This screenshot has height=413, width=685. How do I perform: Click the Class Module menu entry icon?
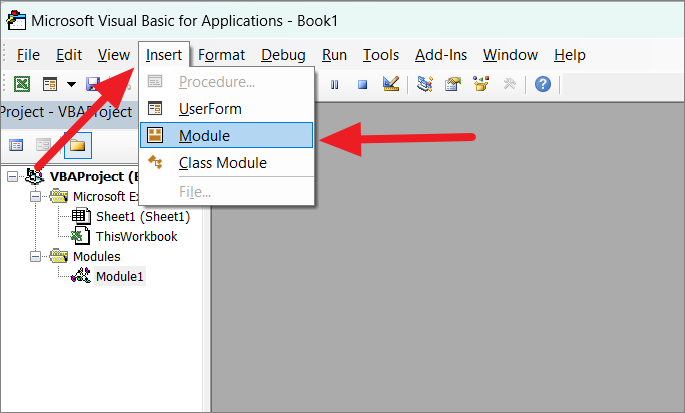point(155,162)
